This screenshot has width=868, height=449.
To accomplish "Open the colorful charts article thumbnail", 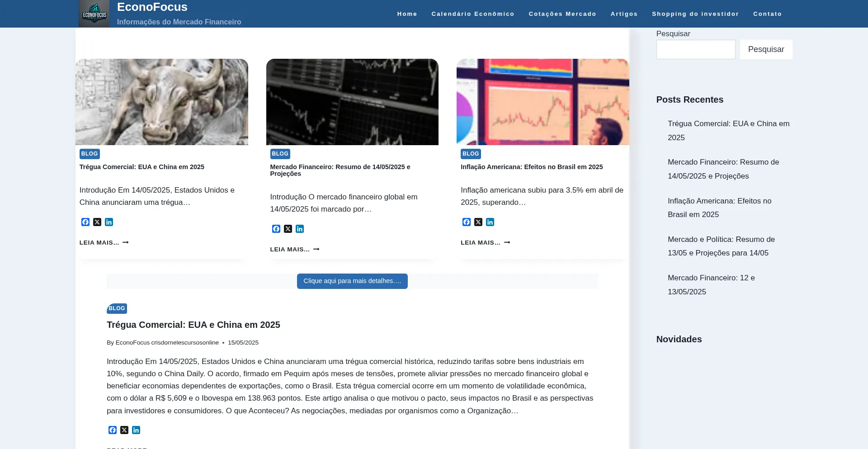I will [542, 102].
